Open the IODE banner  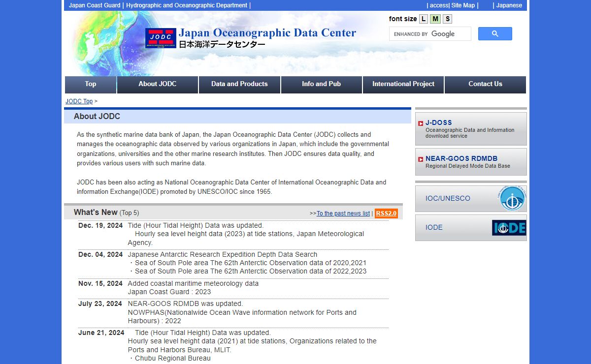(471, 228)
